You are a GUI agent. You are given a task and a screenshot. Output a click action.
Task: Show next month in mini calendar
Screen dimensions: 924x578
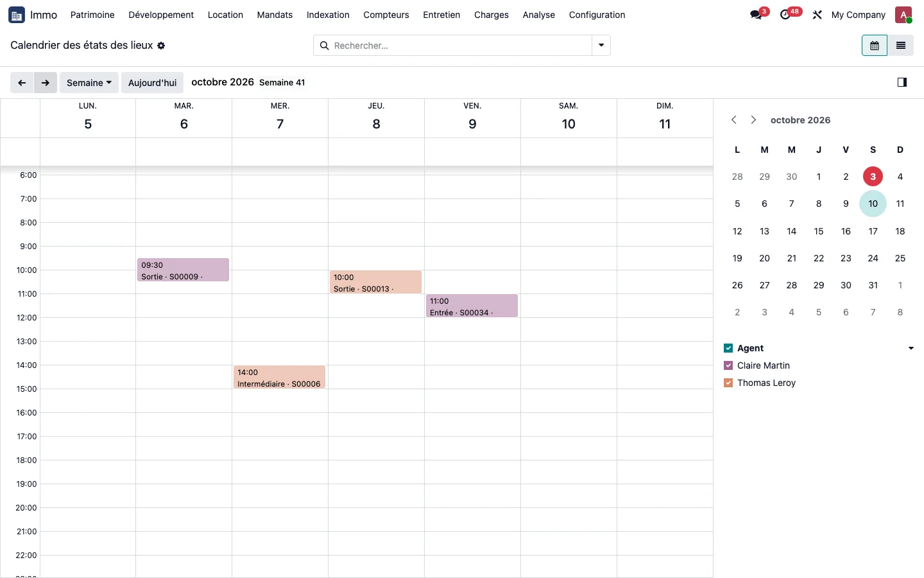pos(753,120)
